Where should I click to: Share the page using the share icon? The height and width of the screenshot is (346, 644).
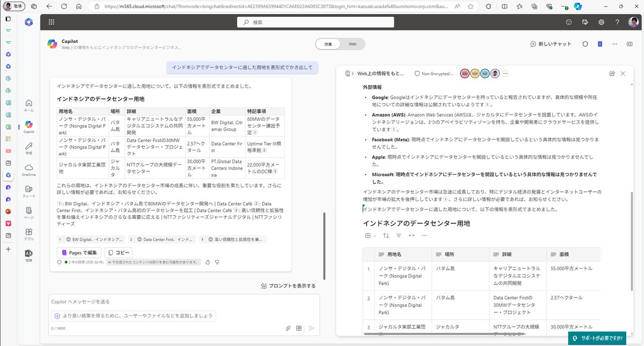coord(612,73)
